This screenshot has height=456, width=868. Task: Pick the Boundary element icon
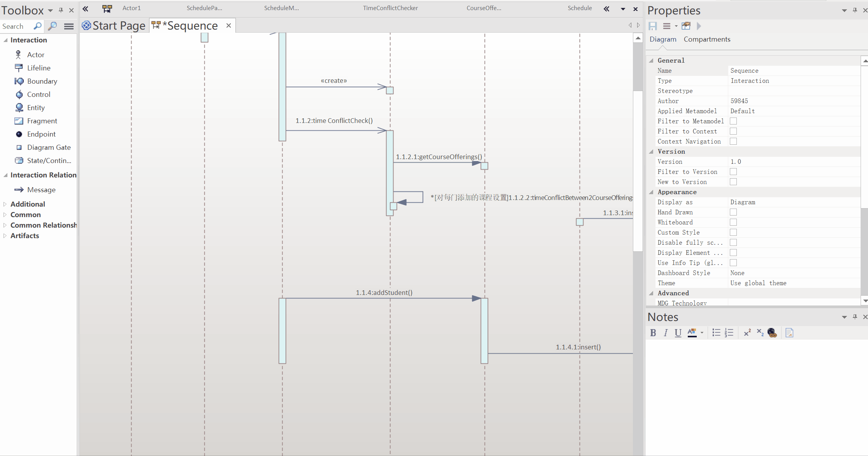click(x=19, y=81)
